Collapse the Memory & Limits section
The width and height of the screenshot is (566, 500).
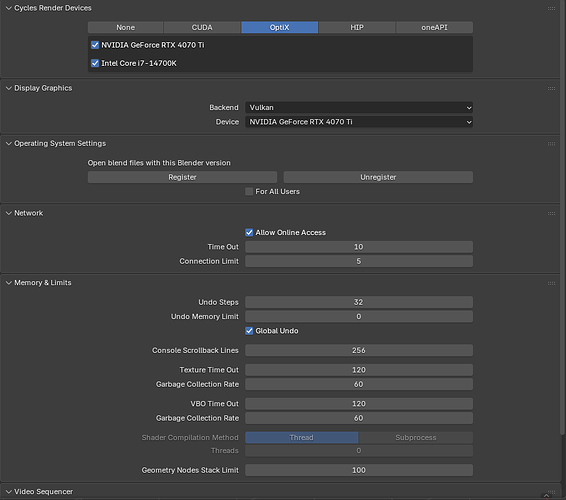coord(9,283)
